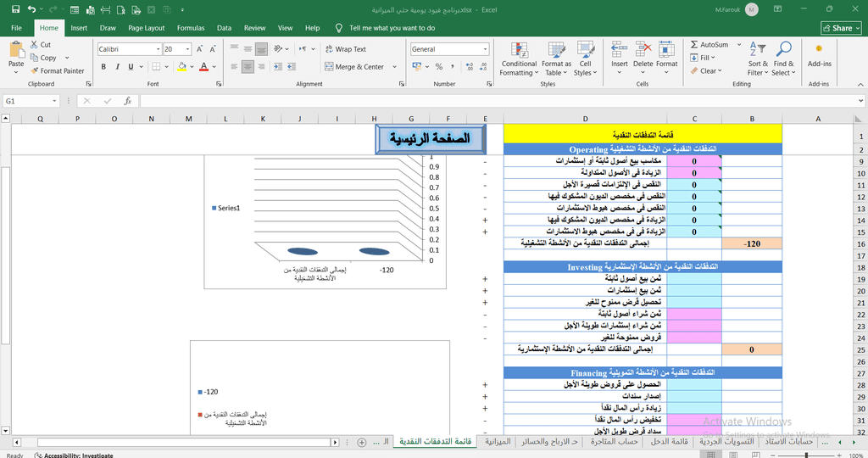
Task: Copy the selected cells
Action: [43, 58]
